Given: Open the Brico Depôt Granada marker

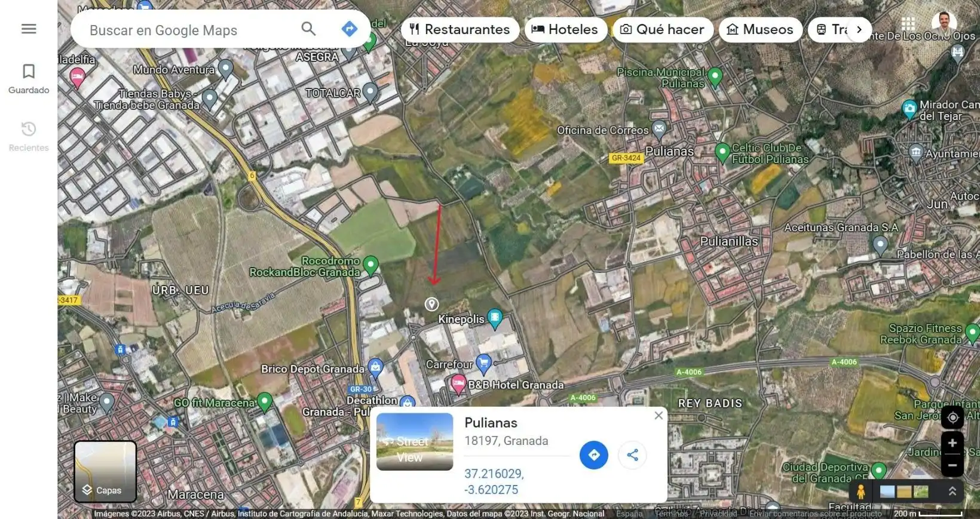Looking at the screenshot, I should pos(375,368).
